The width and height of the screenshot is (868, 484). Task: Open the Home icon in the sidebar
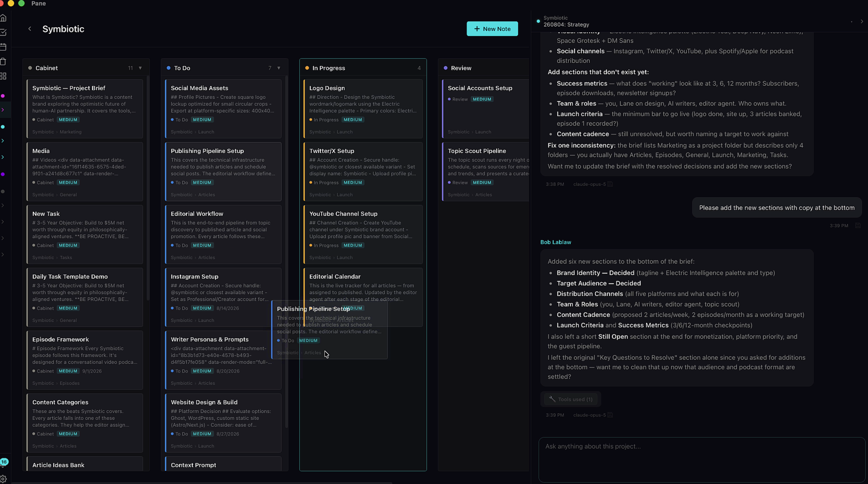[x=3, y=18]
